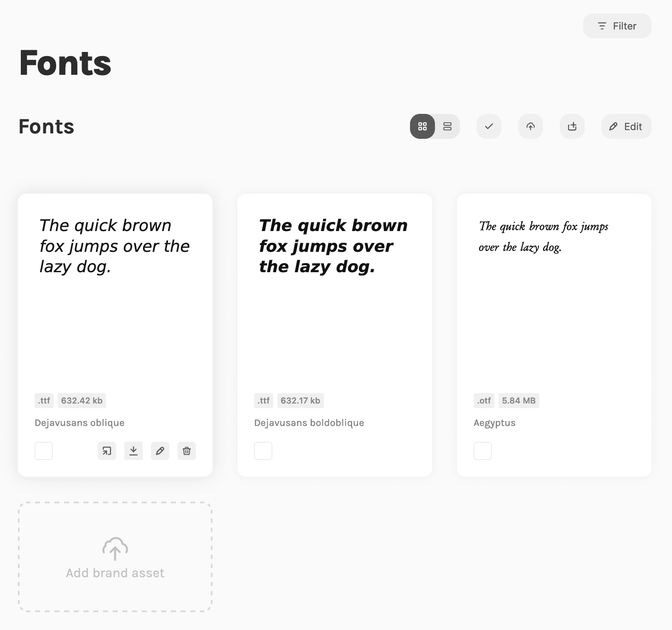
Task: Open the Edit fonts section button
Action: 626,126
